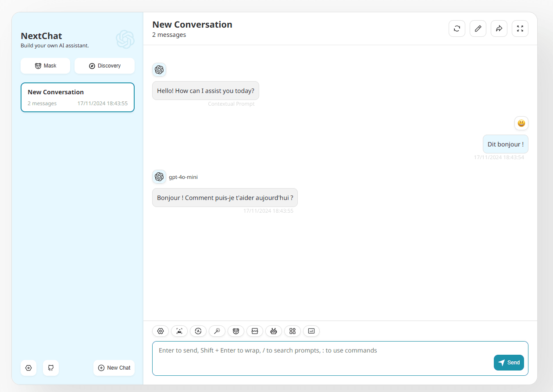
Task: Open the robot model selector
Action: pyautogui.click(x=274, y=331)
